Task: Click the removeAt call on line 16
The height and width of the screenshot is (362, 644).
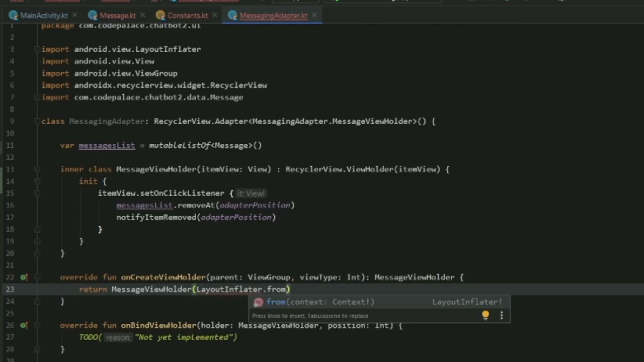Action: click(x=196, y=205)
